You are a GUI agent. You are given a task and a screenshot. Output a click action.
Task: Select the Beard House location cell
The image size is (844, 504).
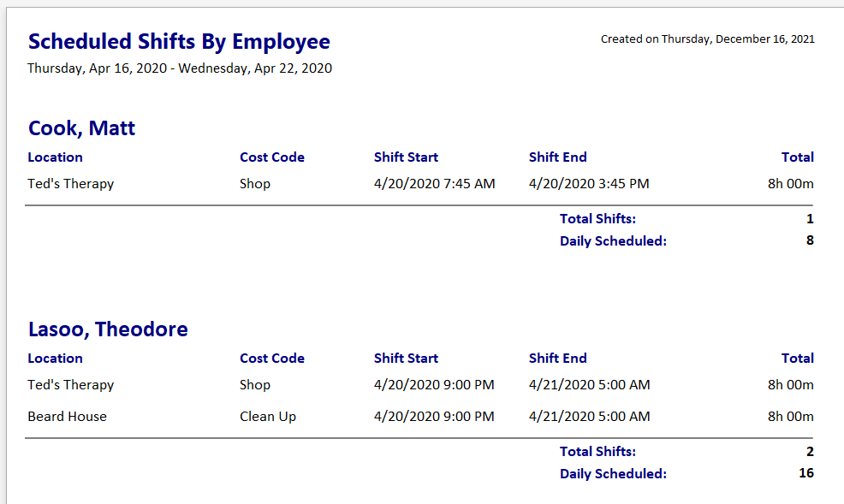click(x=67, y=417)
